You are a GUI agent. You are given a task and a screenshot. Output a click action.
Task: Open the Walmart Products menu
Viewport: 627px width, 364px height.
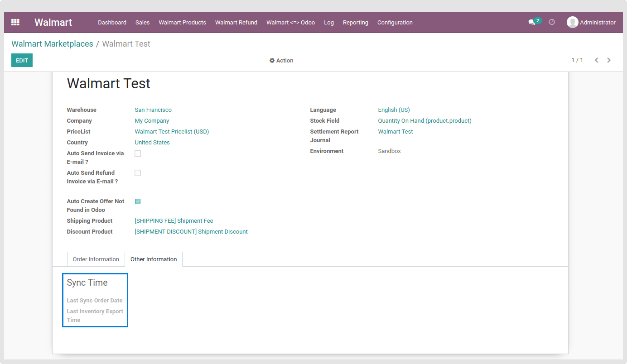click(x=182, y=22)
